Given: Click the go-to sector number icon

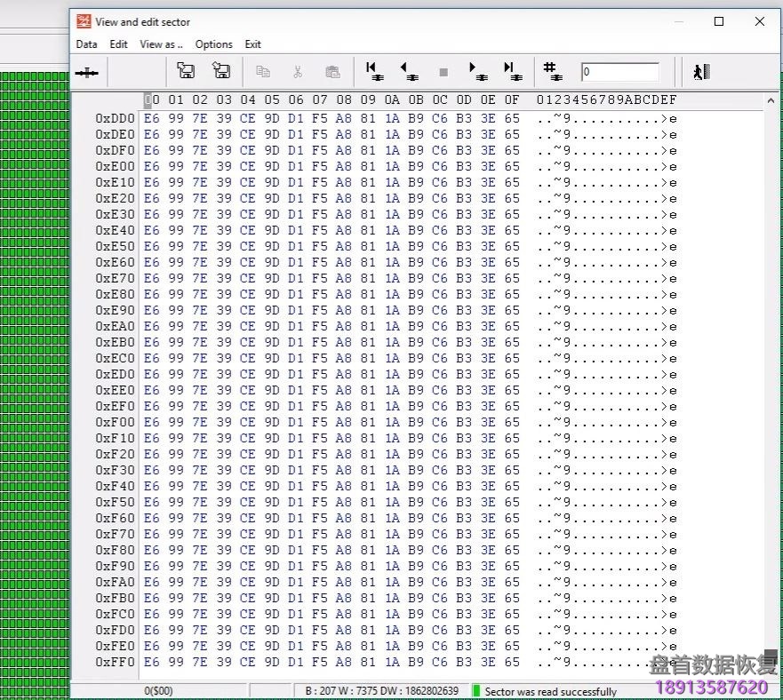Looking at the screenshot, I should [552, 71].
